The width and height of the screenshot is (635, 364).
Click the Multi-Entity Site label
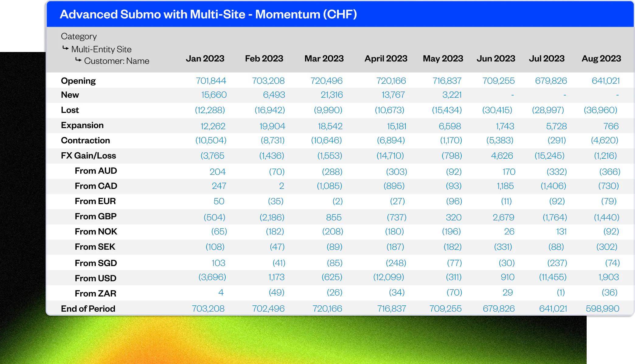pyautogui.click(x=101, y=49)
